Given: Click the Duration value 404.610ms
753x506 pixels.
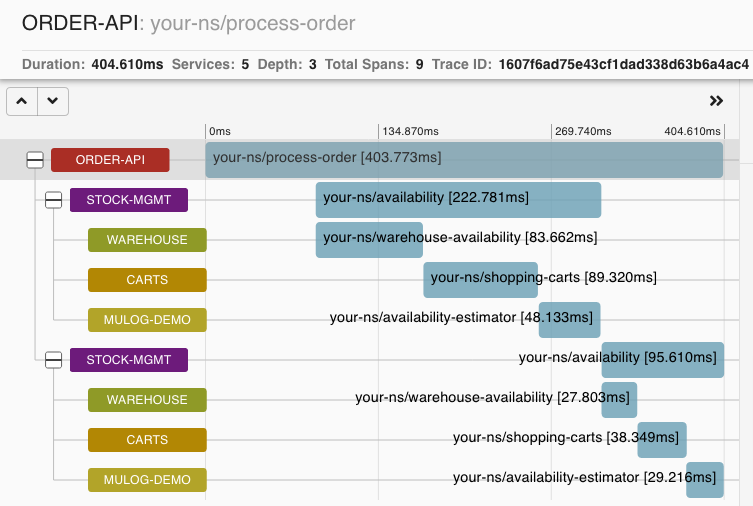Looking at the screenshot, I should point(127,64).
